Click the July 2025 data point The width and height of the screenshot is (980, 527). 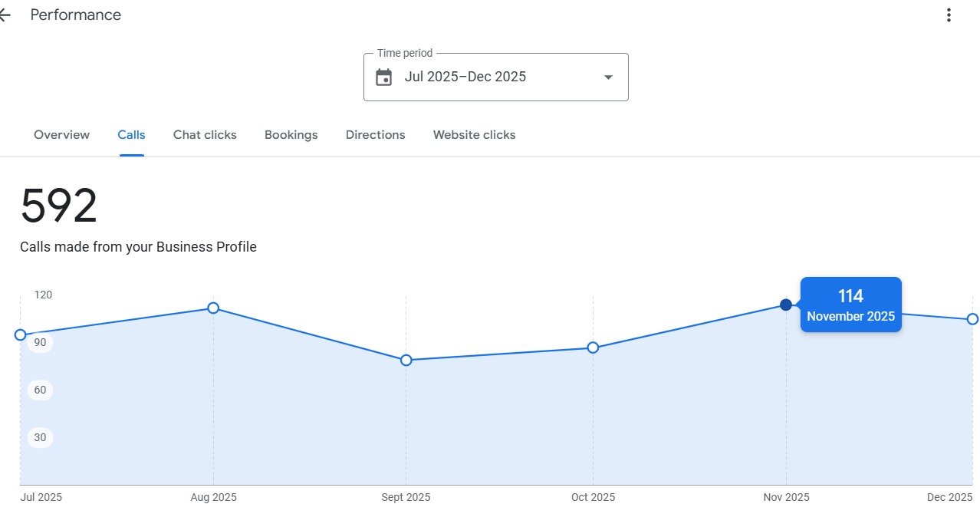(x=21, y=335)
